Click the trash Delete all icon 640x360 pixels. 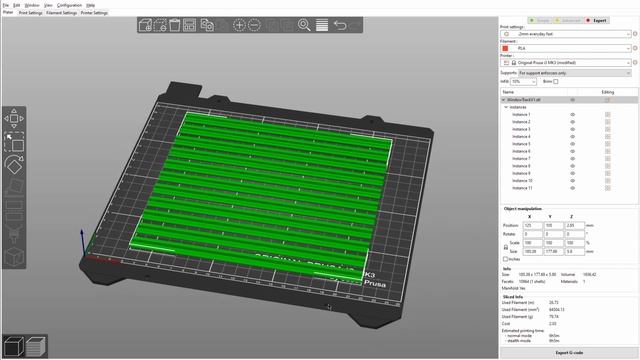tap(175, 25)
